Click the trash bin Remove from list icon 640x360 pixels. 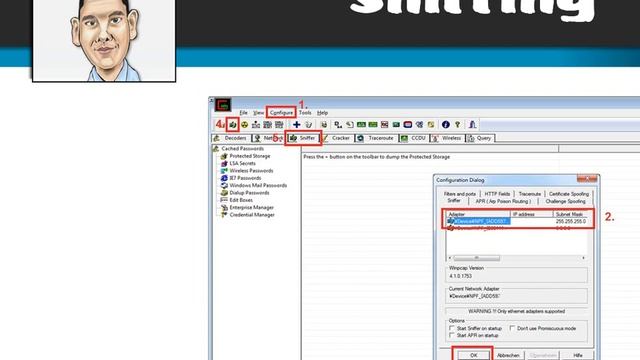pyautogui.click(x=309, y=124)
